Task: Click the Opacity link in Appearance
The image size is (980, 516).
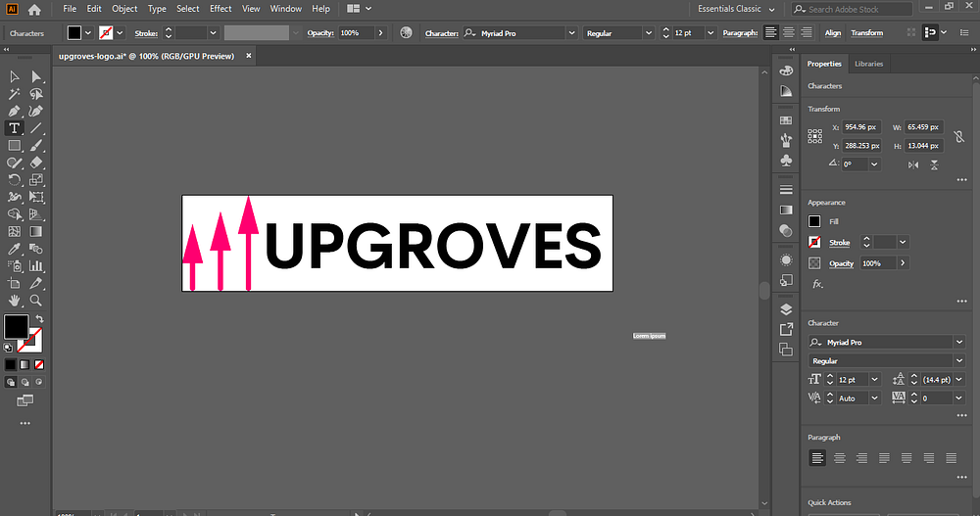Action: point(841,263)
